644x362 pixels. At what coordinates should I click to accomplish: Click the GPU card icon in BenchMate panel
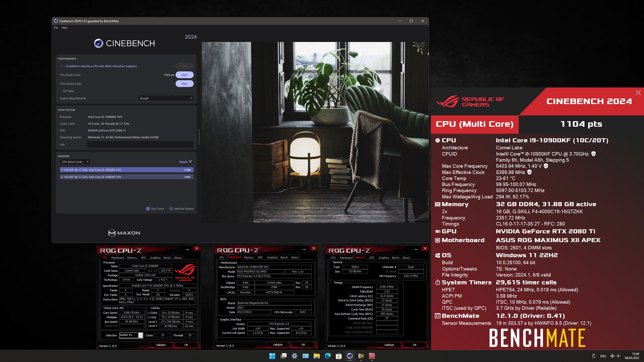(437, 231)
